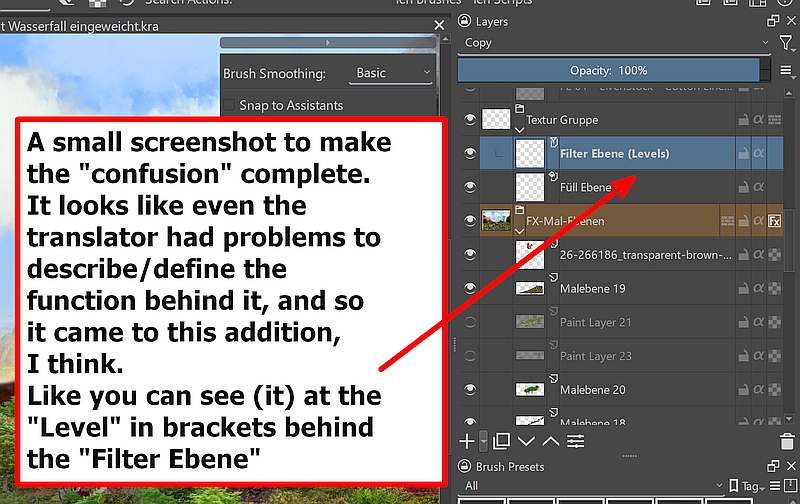800x504 pixels.
Task: Float the Layers docker
Action: 773,21
